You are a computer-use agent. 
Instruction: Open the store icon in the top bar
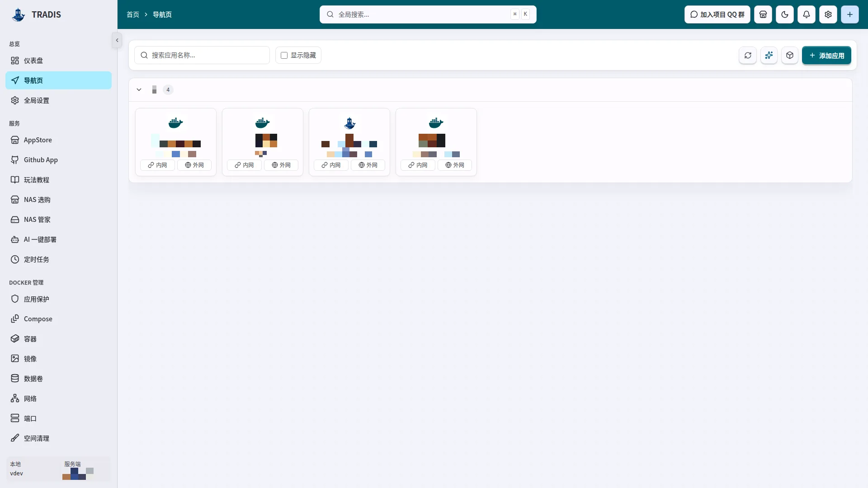pos(763,14)
